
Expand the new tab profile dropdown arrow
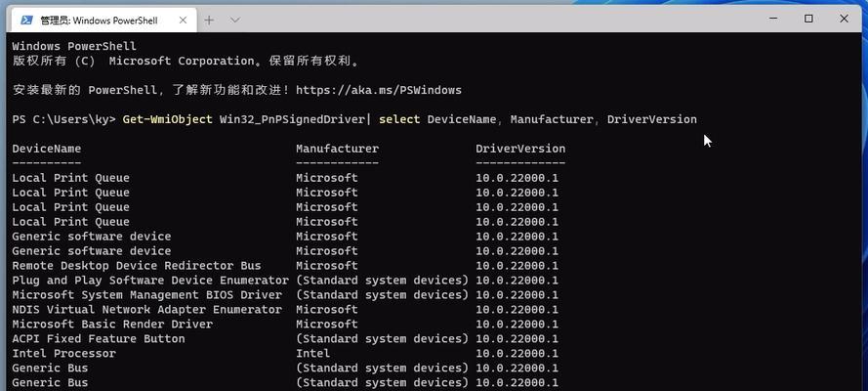[234, 21]
